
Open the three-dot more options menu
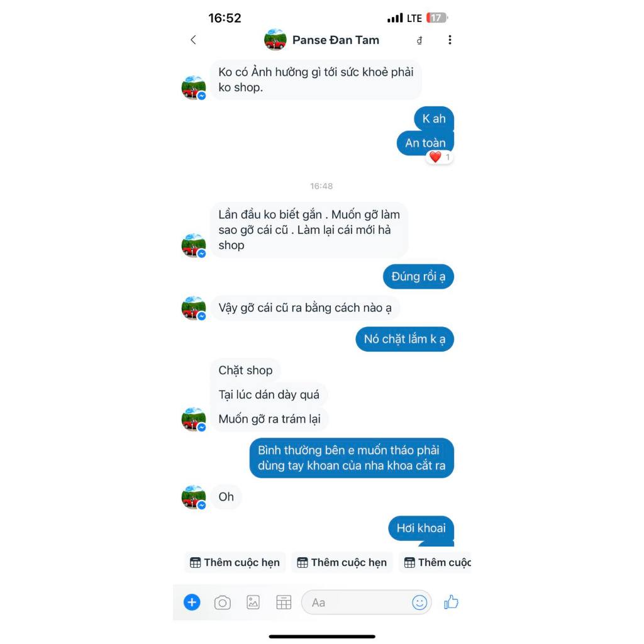(x=450, y=40)
